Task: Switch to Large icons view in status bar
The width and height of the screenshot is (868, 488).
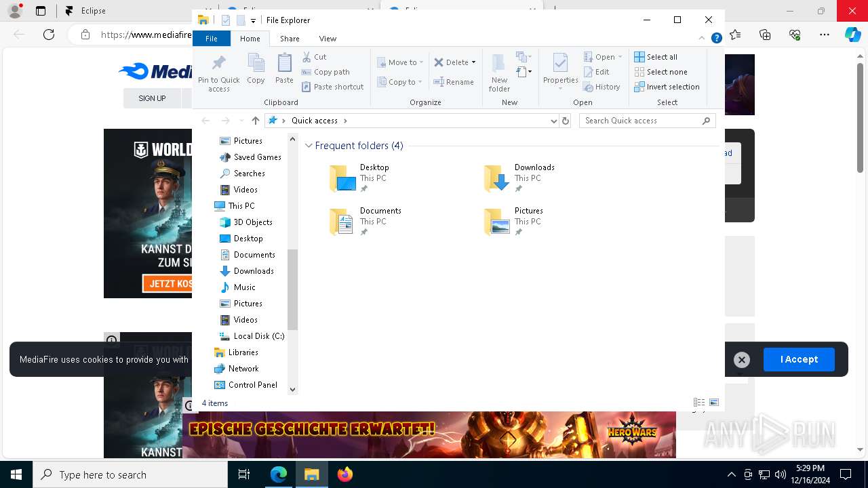Action: pyautogui.click(x=713, y=403)
